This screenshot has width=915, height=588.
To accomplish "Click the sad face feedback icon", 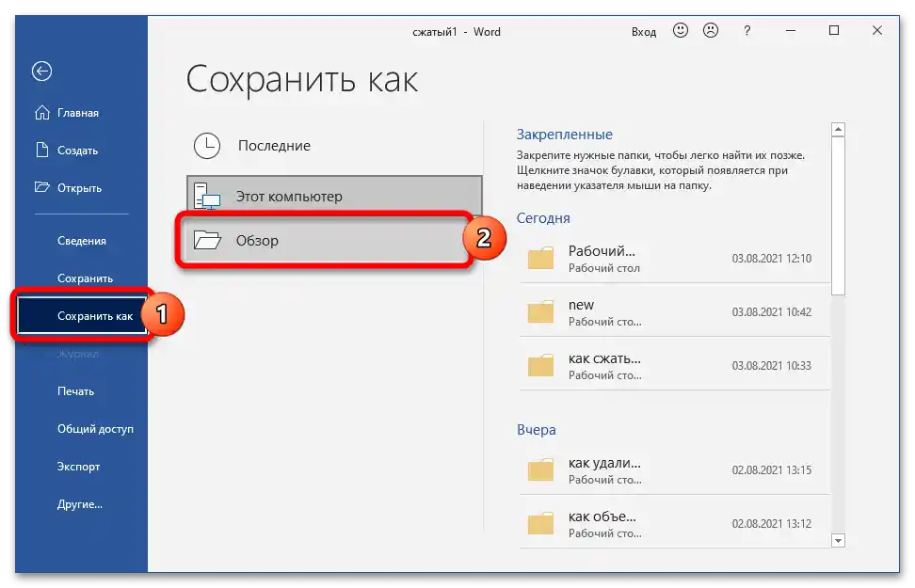I will click(x=711, y=30).
